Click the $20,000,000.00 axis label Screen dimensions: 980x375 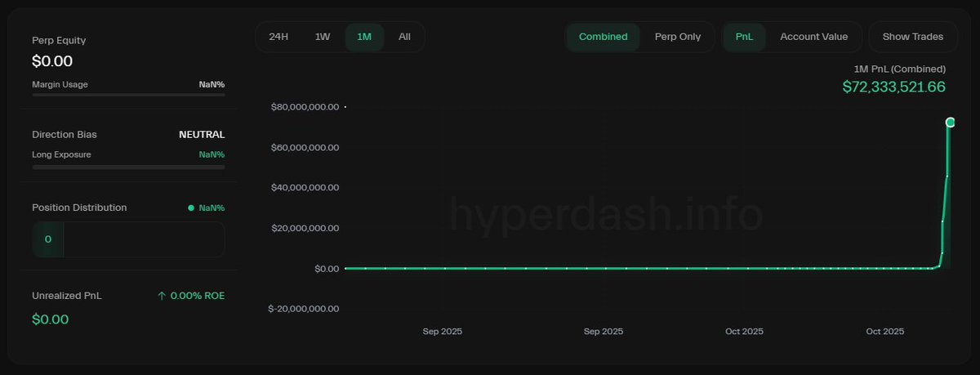305,228
